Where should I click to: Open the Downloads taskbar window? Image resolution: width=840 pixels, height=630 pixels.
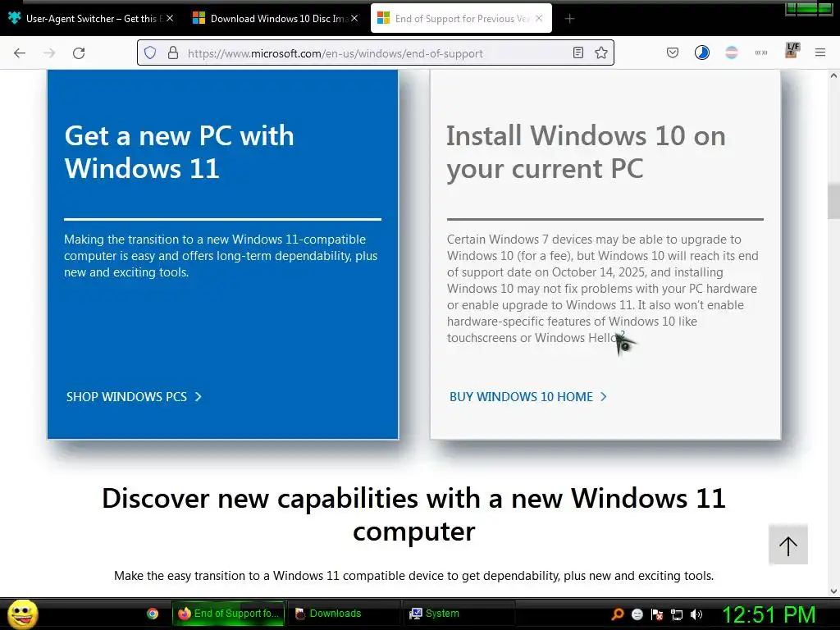tap(343, 614)
